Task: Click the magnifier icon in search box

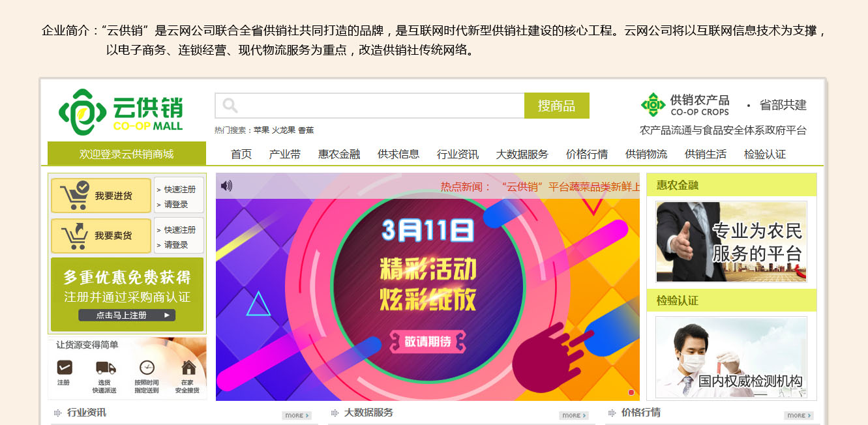Action: (x=230, y=106)
